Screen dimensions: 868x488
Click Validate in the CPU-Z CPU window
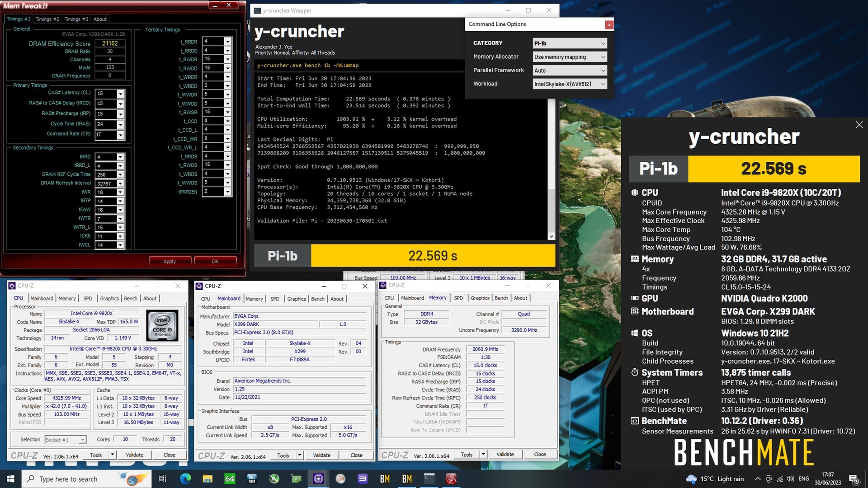pos(134,455)
